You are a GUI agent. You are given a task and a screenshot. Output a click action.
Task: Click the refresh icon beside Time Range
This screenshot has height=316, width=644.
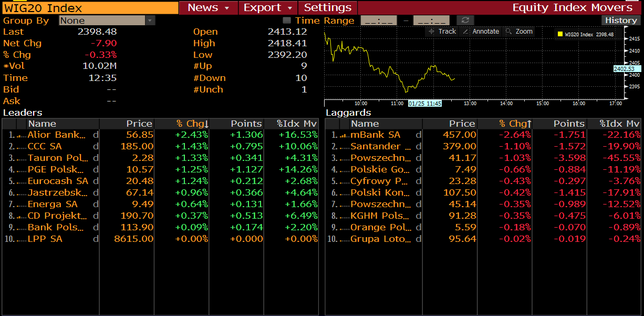[465, 21]
